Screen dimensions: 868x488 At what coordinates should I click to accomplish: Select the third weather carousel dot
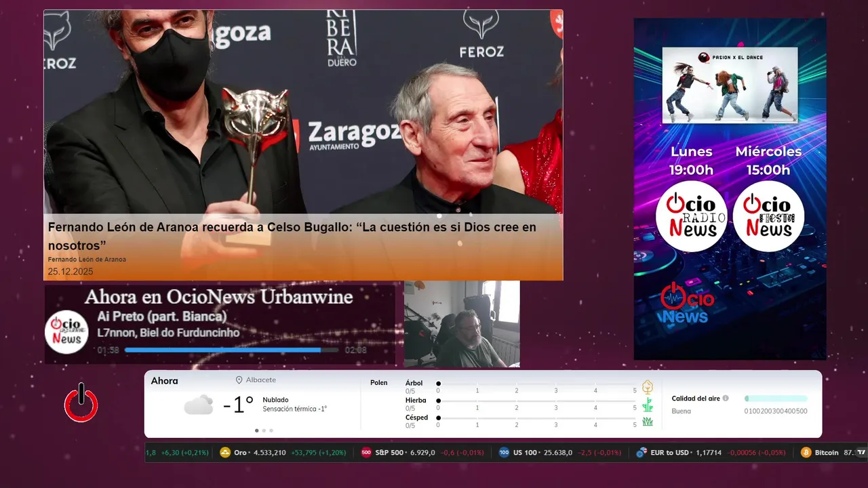[x=271, y=430]
